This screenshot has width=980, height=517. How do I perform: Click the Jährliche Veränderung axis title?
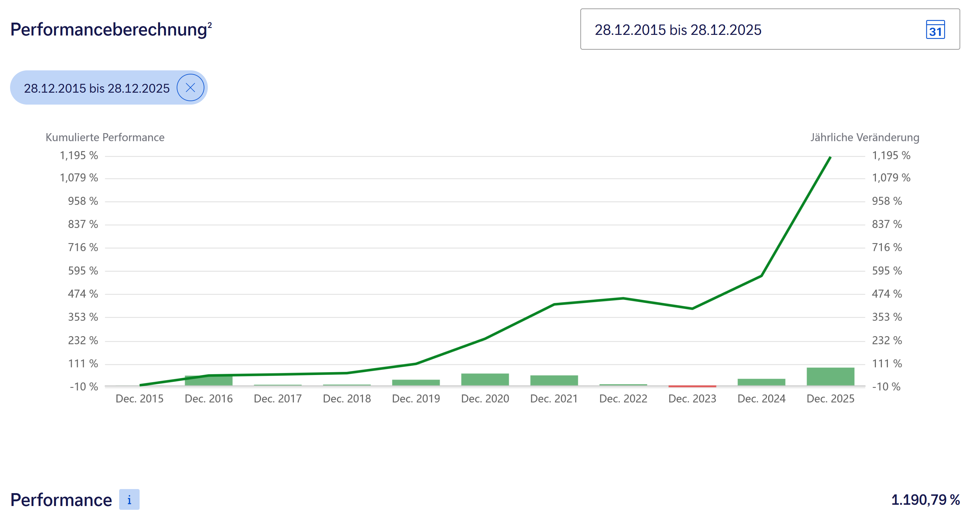864,137
